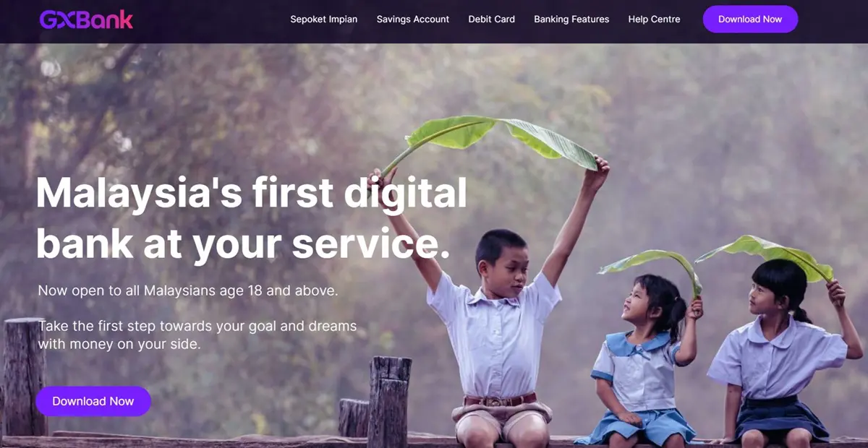Click the "GX" part of the logo
The height and width of the screenshot is (448, 868).
[57, 20]
